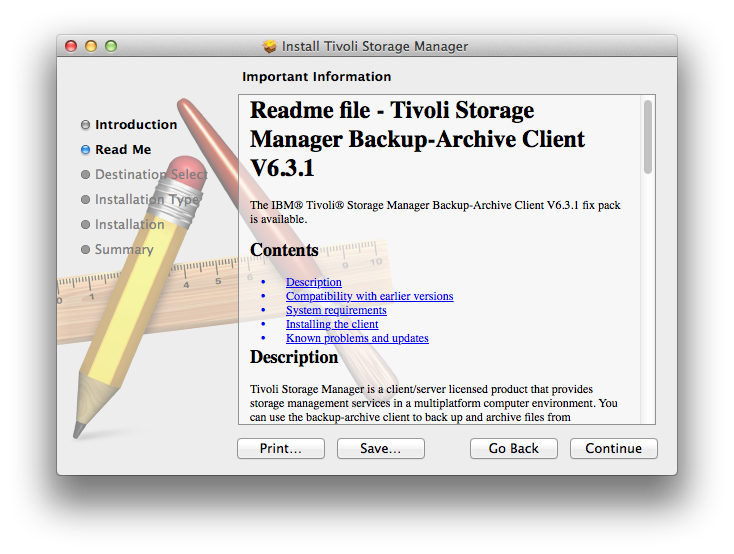Click the installer package icon in title bar
Image resolution: width=734 pixels, height=554 pixels.
coord(269,46)
